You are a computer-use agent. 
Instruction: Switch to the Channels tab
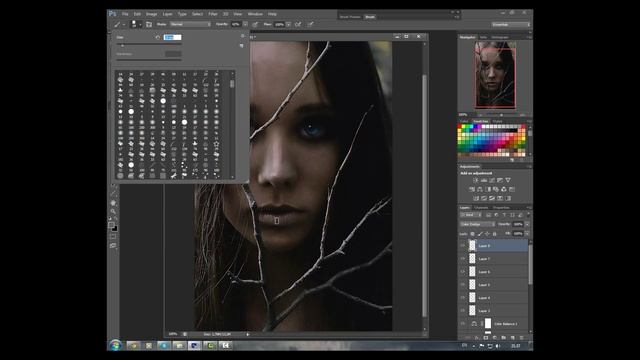(x=481, y=208)
